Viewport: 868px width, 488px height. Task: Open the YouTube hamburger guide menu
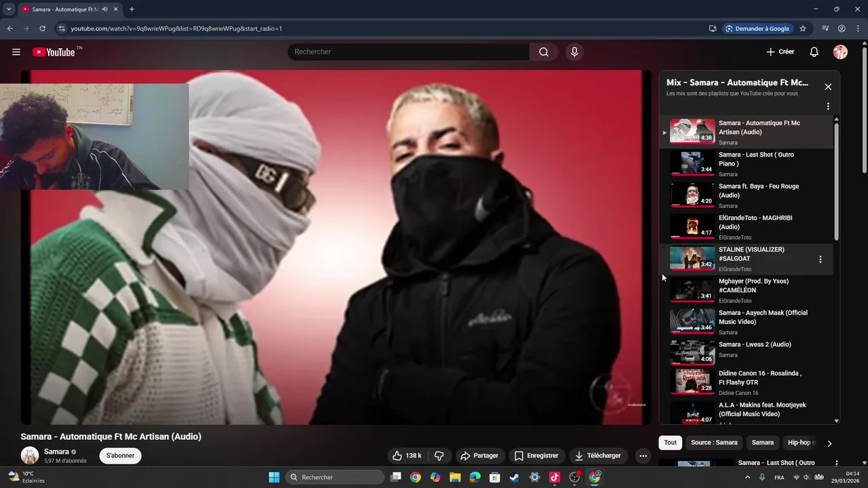(16, 52)
